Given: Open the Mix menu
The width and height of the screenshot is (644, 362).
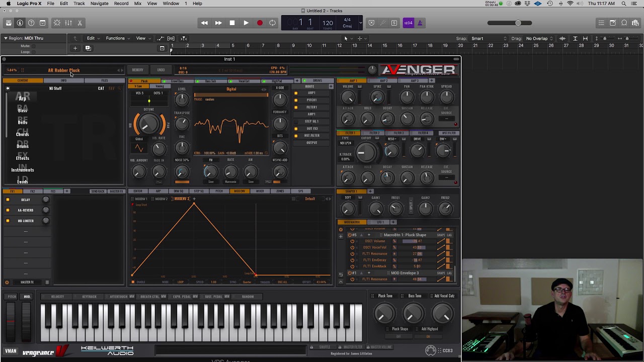Looking at the screenshot, I should pyautogui.click(x=137, y=4).
